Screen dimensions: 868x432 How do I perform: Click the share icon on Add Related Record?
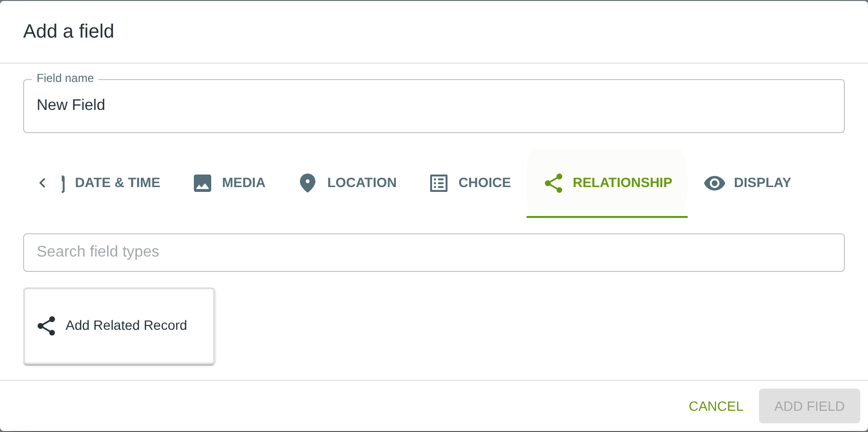pyautogui.click(x=47, y=326)
